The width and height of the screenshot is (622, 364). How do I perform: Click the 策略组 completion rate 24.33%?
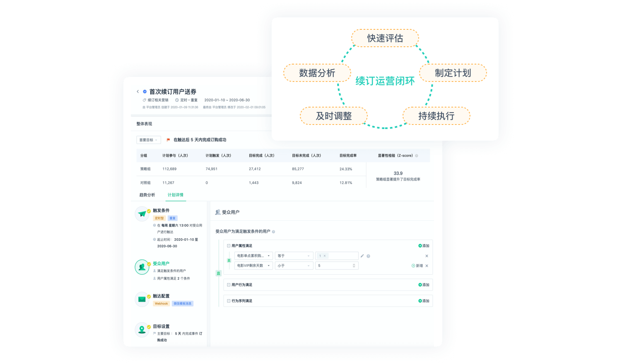click(346, 169)
